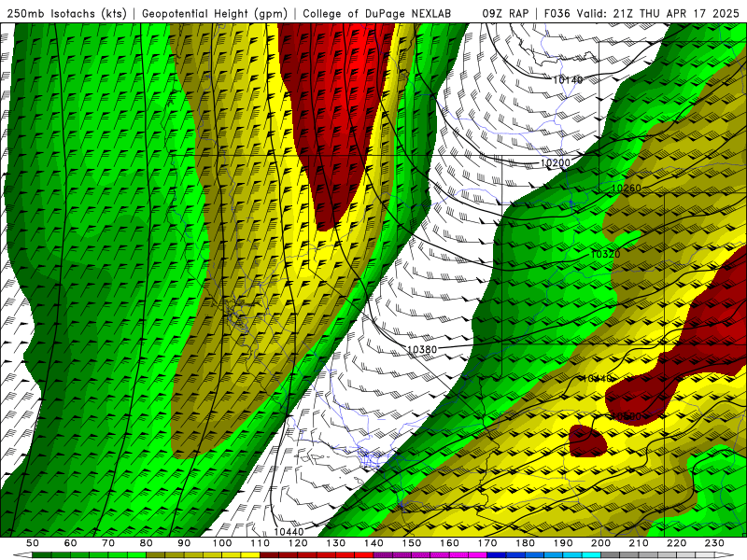The image size is (747, 560).
Task: Click the 10320 height contour label
Action: [605, 254]
